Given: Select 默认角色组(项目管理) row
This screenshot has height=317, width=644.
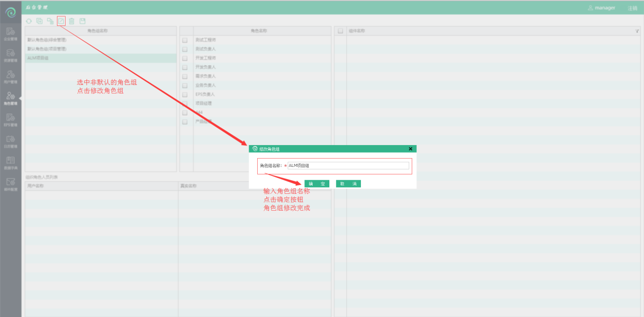Looking at the screenshot, I should [101, 49].
